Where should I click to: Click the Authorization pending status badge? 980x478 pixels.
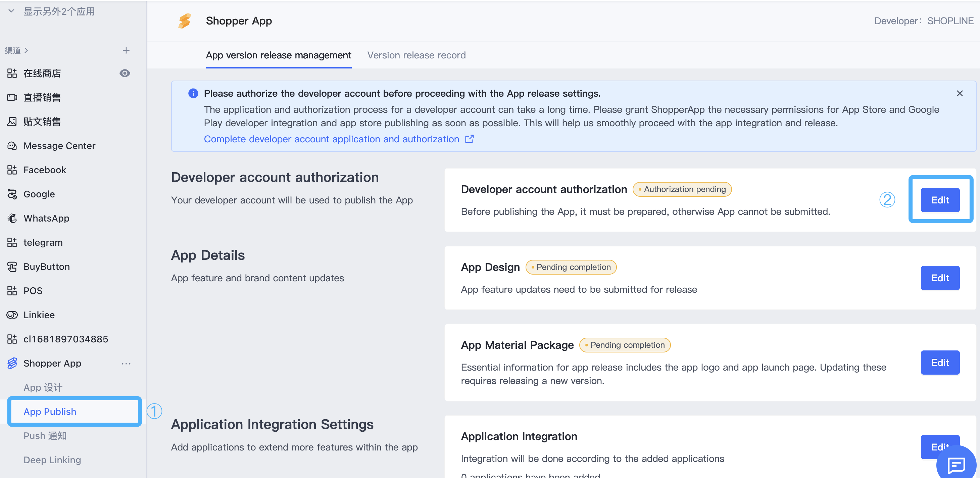point(682,189)
